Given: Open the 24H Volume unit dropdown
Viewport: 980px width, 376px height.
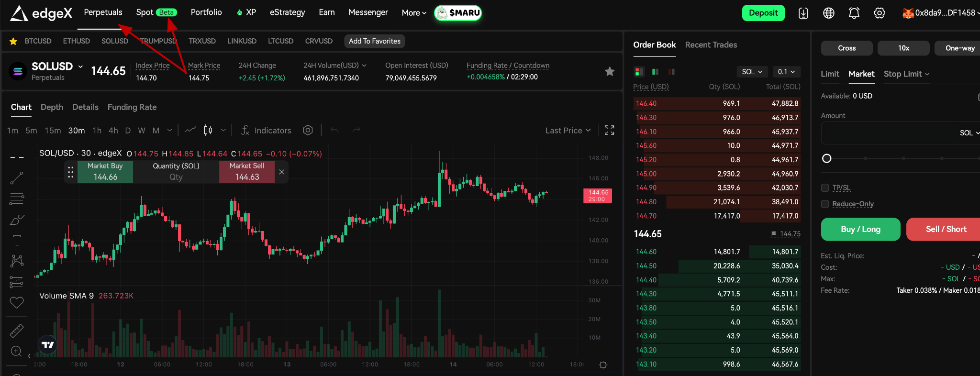Looking at the screenshot, I should (x=364, y=66).
